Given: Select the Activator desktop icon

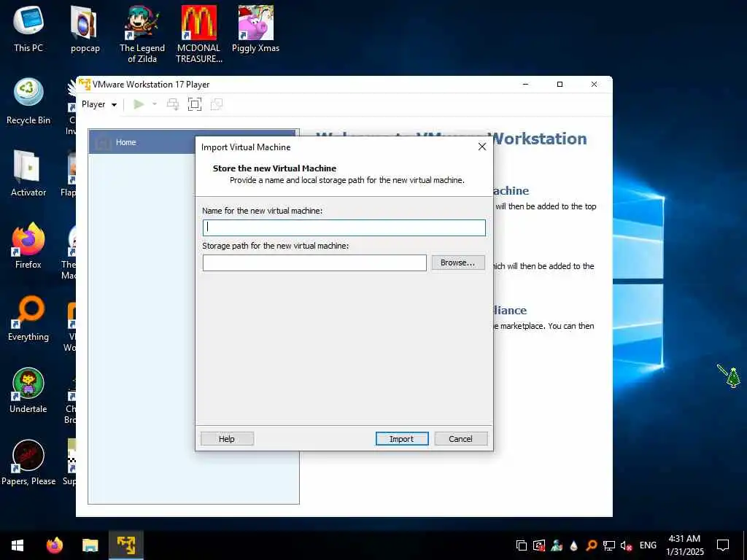Looking at the screenshot, I should click(28, 174).
